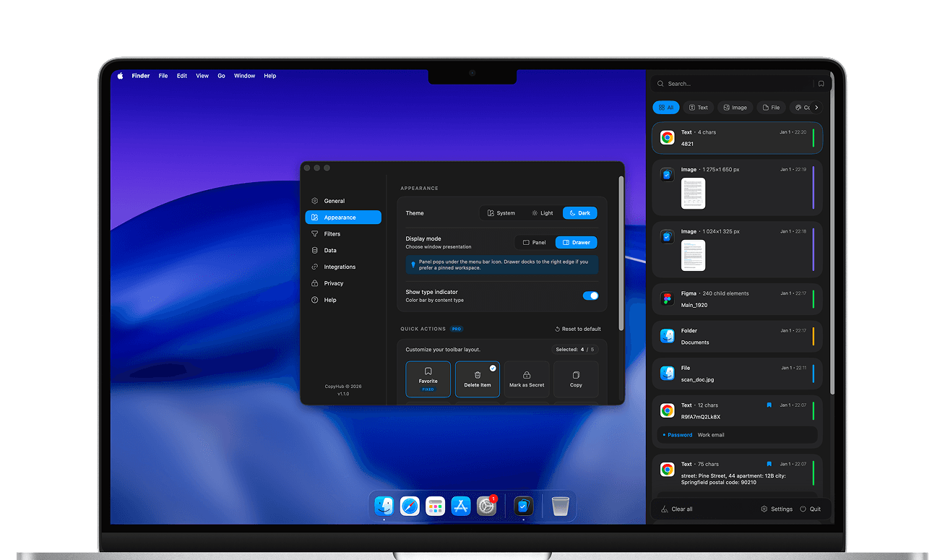This screenshot has height=560, width=945.
Task: Open Filters settings section
Action: 343,234
